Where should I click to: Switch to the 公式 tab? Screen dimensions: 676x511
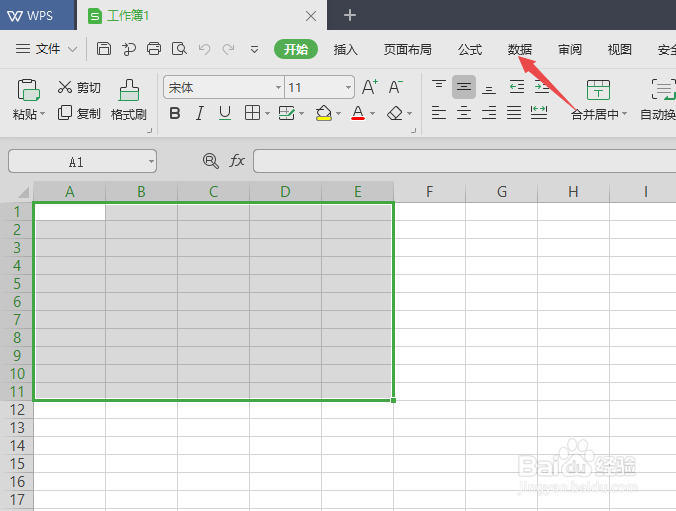469,50
